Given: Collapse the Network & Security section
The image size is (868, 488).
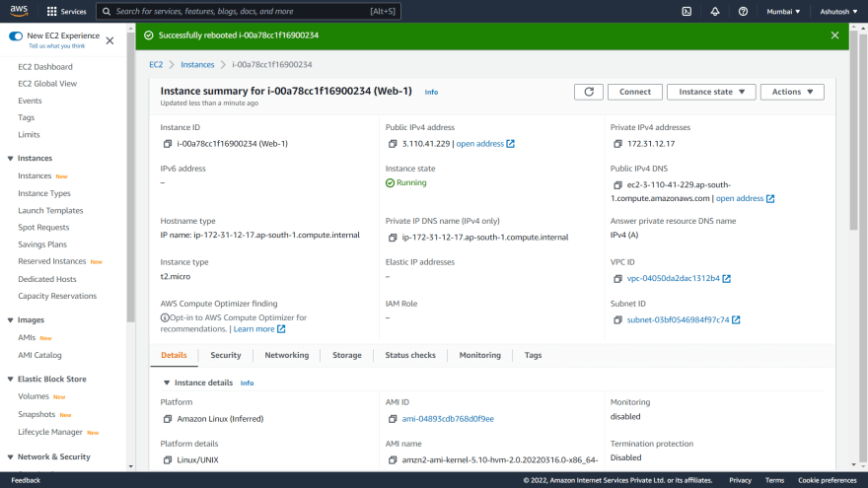Looking at the screenshot, I should click(10, 457).
